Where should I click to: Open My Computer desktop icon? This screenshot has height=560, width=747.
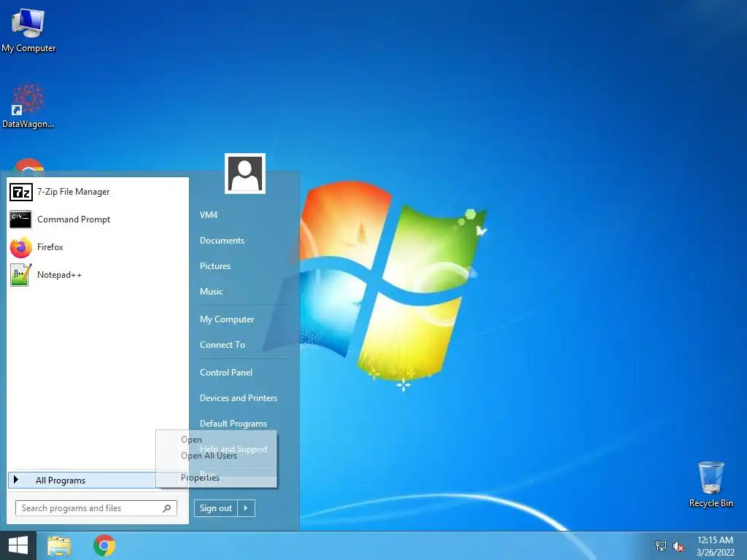point(28,29)
